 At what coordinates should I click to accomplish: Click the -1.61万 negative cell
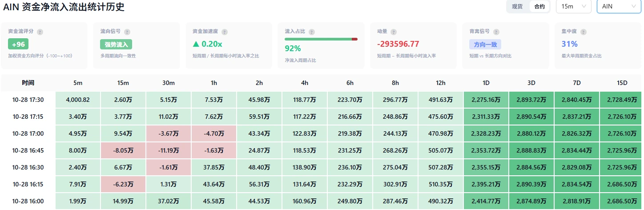[x=169, y=167]
